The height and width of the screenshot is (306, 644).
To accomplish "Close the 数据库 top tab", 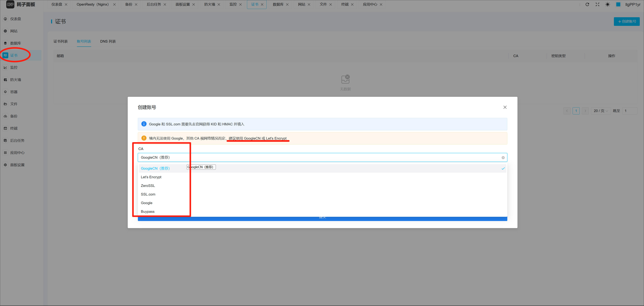I will tap(287, 5).
